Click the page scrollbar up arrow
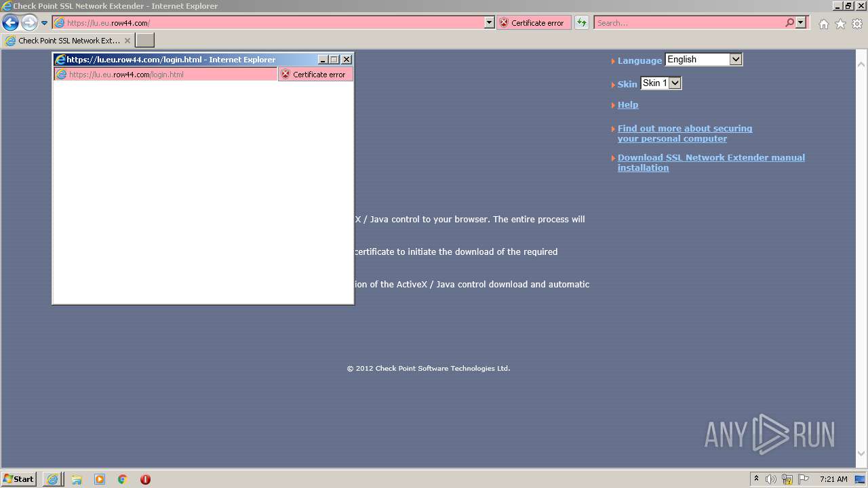This screenshot has height=488, width=868. 861,64
